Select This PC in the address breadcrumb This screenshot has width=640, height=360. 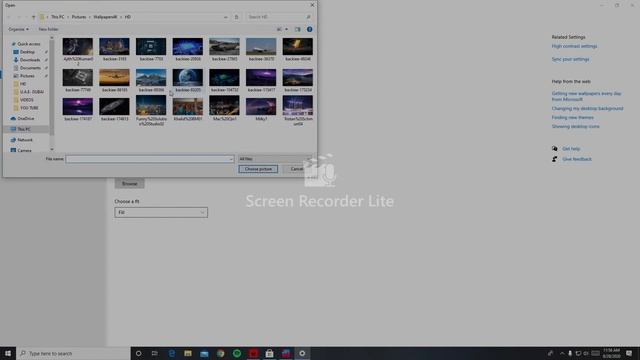[x=58, y=17]
